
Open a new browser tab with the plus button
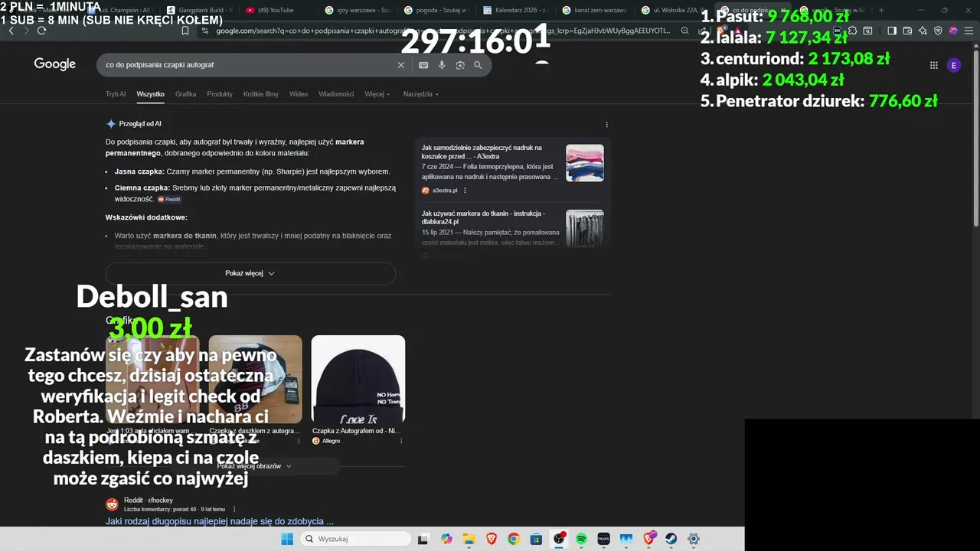coord(881,10)
